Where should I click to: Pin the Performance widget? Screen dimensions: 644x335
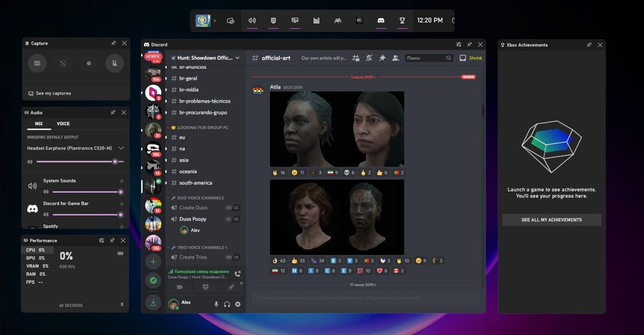point(112,240)
